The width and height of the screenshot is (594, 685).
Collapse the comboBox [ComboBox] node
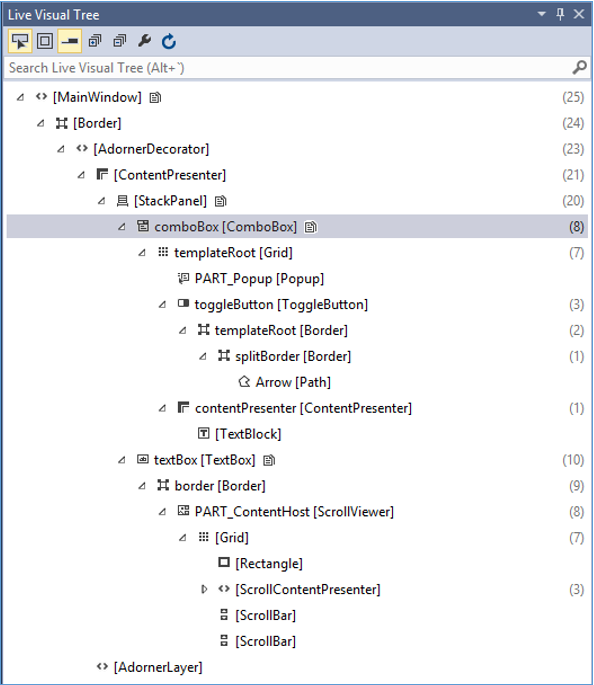point(122,227)
